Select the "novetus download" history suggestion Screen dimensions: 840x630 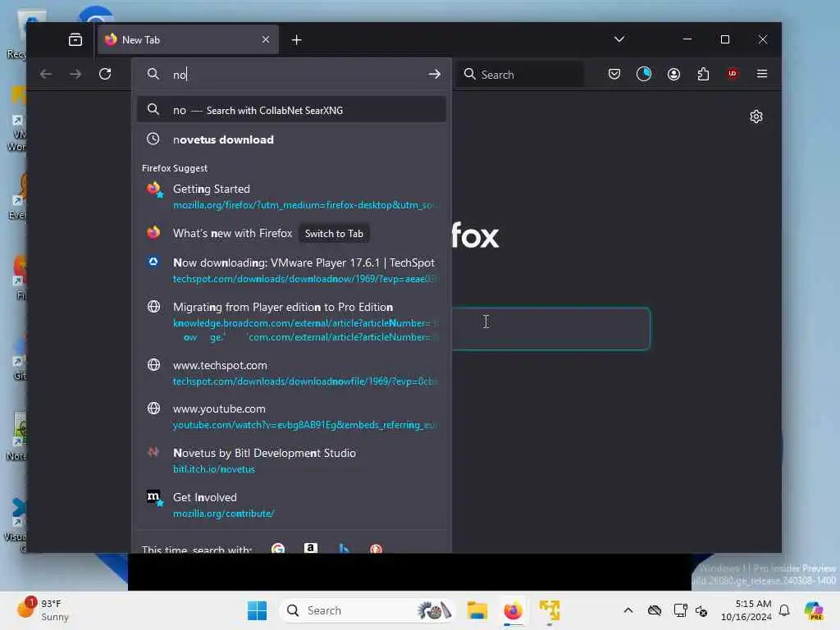(x=291, y=139)
